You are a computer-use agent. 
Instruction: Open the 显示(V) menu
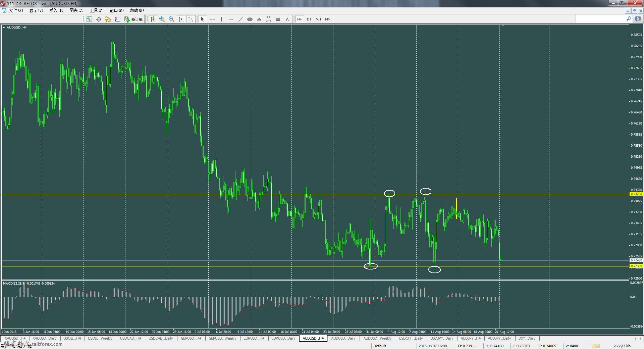[x=36, y=10]
